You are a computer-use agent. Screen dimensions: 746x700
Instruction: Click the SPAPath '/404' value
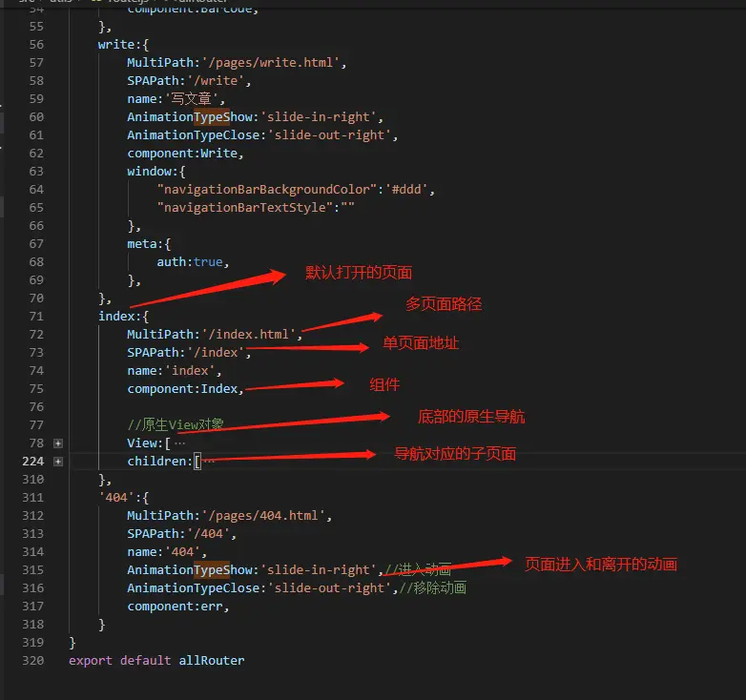(208, 533)
